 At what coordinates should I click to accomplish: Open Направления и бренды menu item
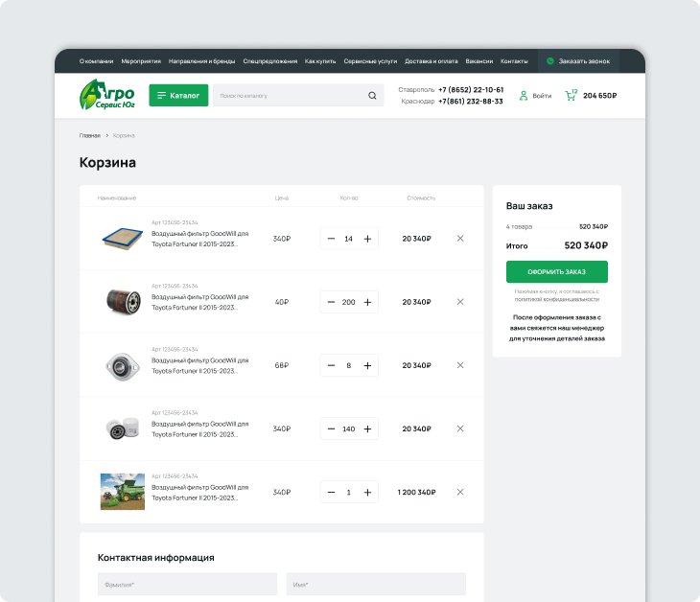coord(201,61)
